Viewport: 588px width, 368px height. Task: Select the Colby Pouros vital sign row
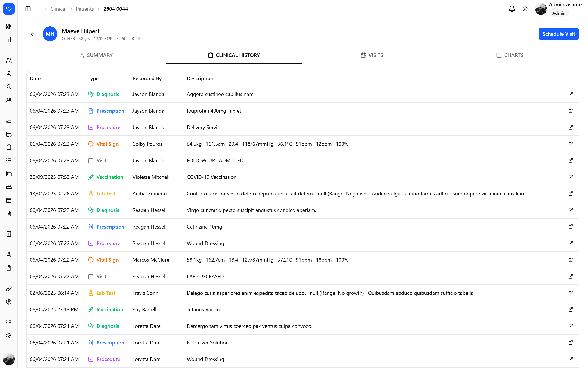302,144
